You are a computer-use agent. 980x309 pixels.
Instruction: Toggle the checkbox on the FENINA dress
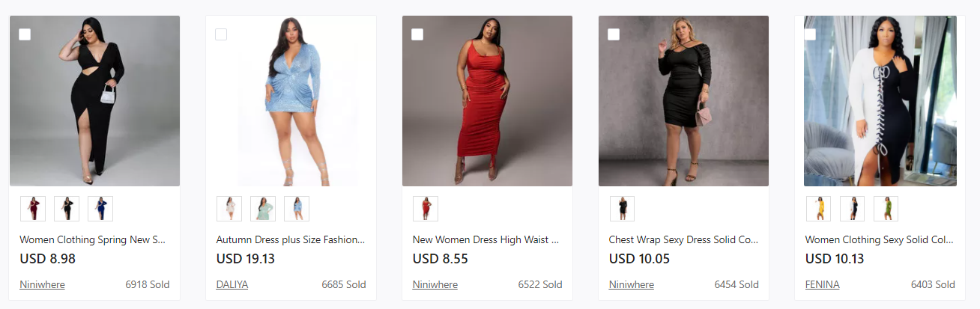(810, 34)
